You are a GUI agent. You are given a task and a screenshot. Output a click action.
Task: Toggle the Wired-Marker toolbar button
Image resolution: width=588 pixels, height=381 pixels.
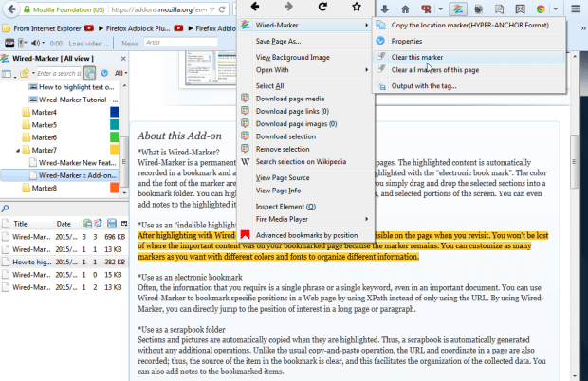(x=457, y=9)
